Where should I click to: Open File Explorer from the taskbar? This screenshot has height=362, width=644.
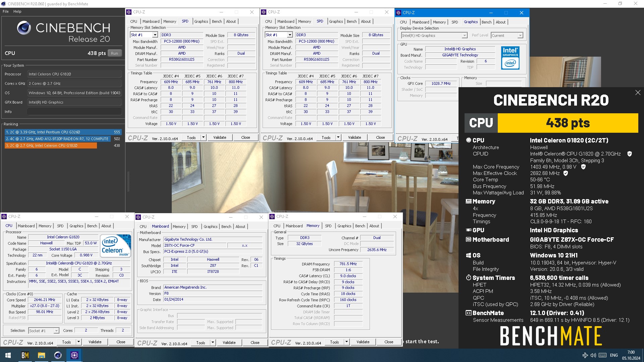[42, 355]
